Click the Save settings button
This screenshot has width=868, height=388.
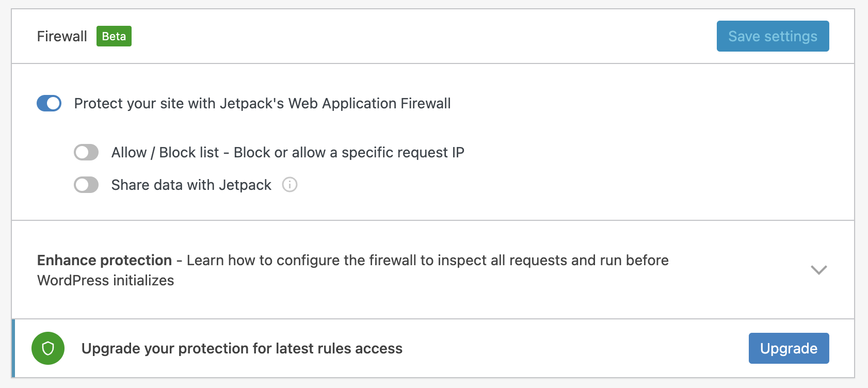point(773,36)
